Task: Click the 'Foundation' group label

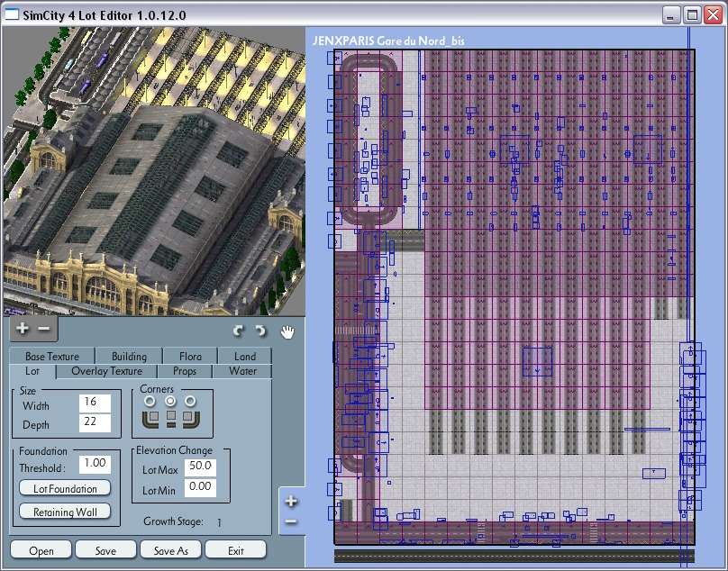Action: click(x=42, y=451)
